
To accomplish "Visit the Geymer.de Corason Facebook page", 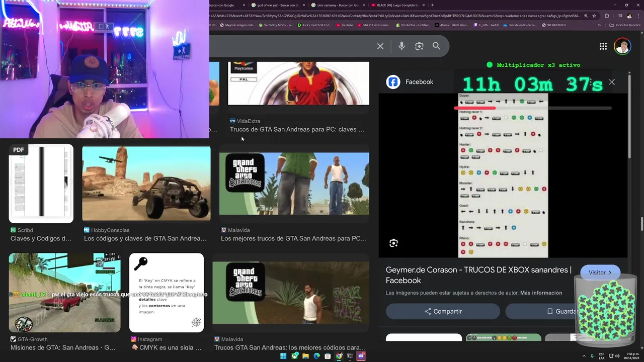I will [600, 273].
